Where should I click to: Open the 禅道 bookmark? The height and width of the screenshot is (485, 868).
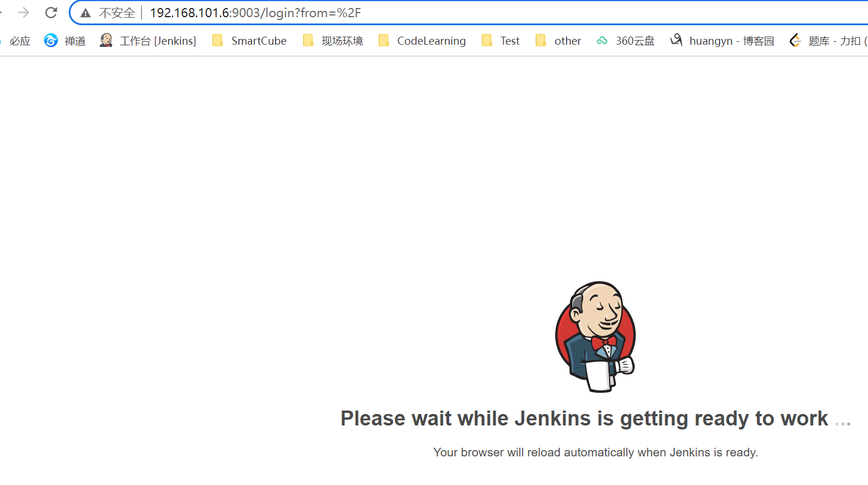coord(65,41)
